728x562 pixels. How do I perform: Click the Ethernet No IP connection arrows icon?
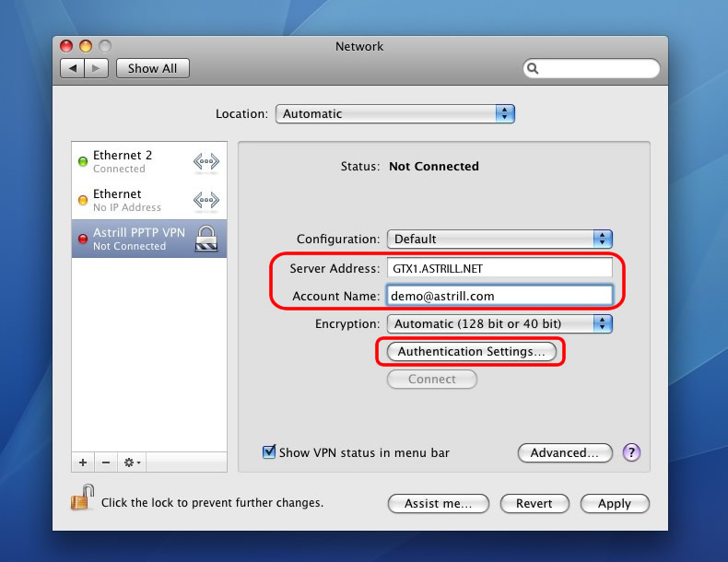[x=206, y=200]
